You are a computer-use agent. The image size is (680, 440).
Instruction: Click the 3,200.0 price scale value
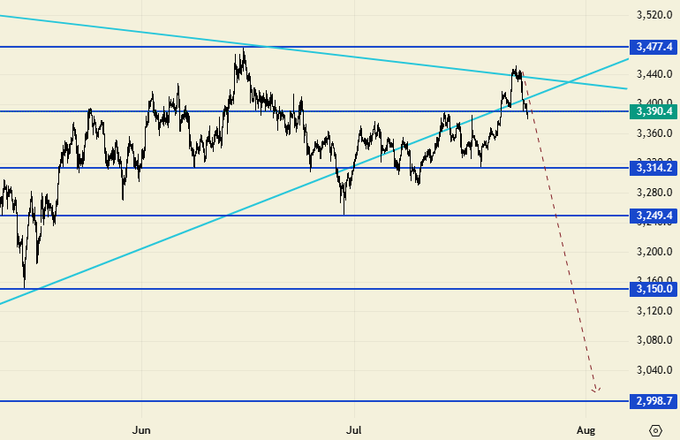coord(654,252)
